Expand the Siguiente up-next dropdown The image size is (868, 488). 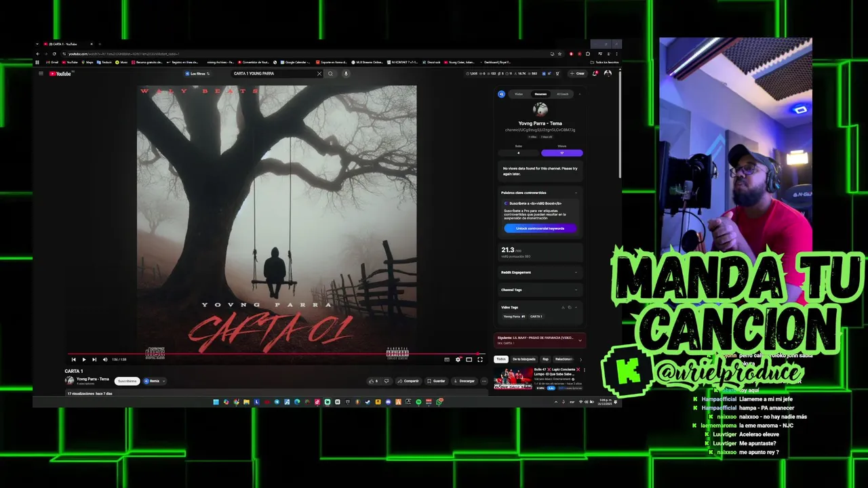580,340
